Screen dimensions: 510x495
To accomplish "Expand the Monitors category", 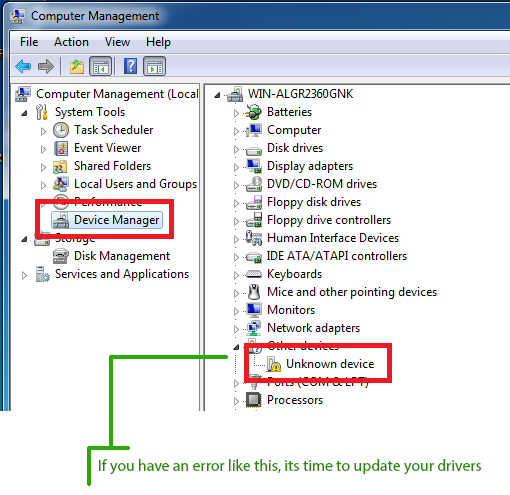I will tap(236, 311).
